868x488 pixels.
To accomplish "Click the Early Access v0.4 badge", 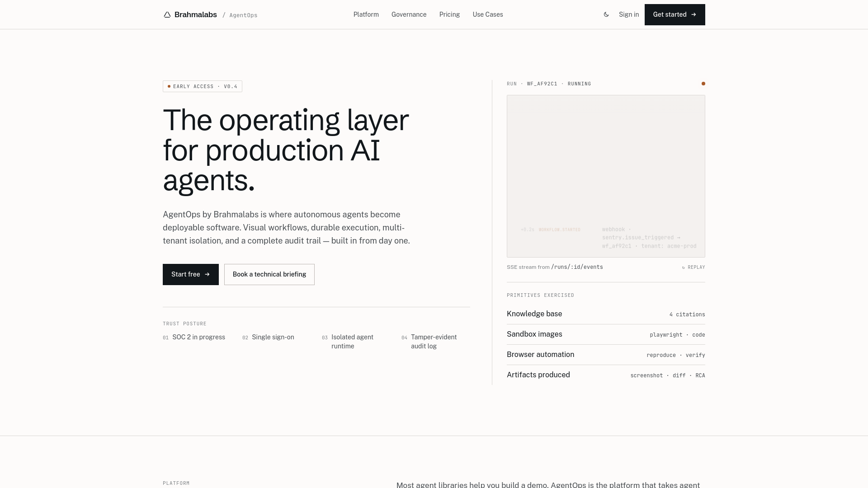I will (203, 86).
